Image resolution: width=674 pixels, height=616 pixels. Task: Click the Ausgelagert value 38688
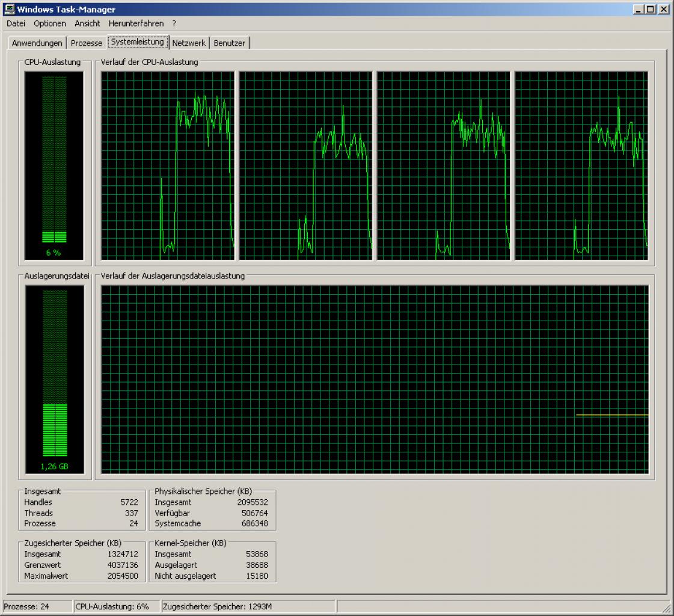point(257,565)
